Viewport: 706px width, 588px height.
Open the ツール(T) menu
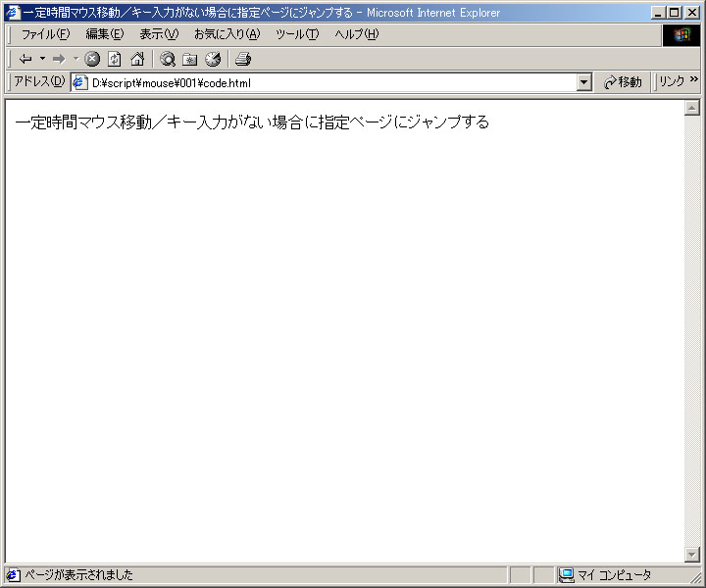coord(297,34)
